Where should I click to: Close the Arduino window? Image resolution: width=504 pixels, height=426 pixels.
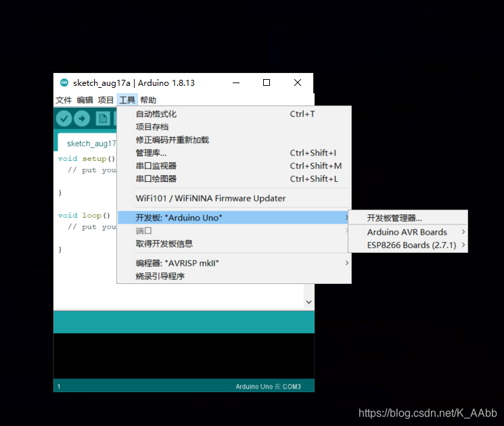tap(298, 83)
